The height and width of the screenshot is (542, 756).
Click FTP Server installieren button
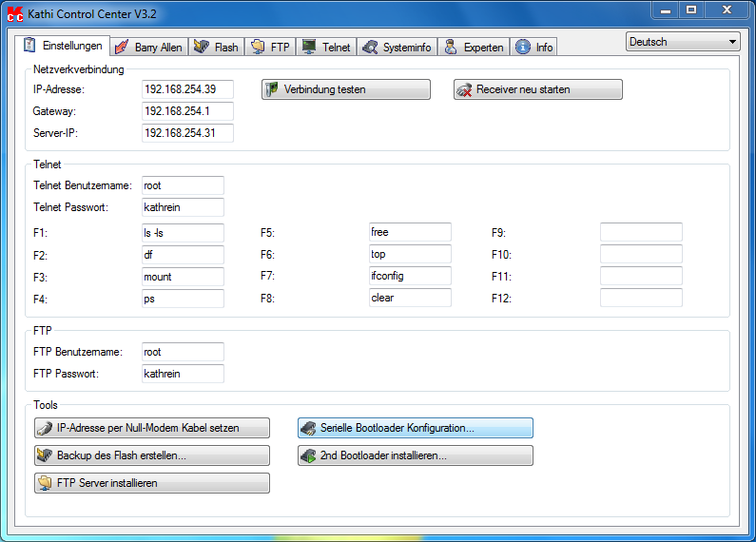pos(152,483)
